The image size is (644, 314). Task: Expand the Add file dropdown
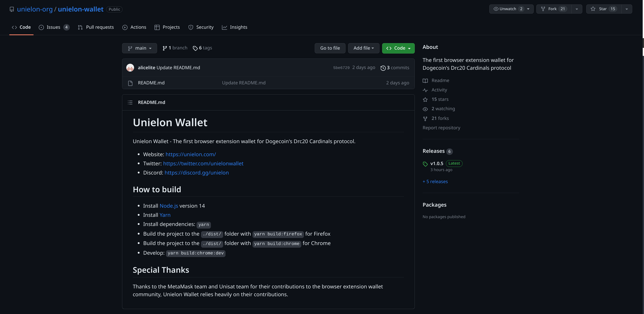[x=364, y=48]
